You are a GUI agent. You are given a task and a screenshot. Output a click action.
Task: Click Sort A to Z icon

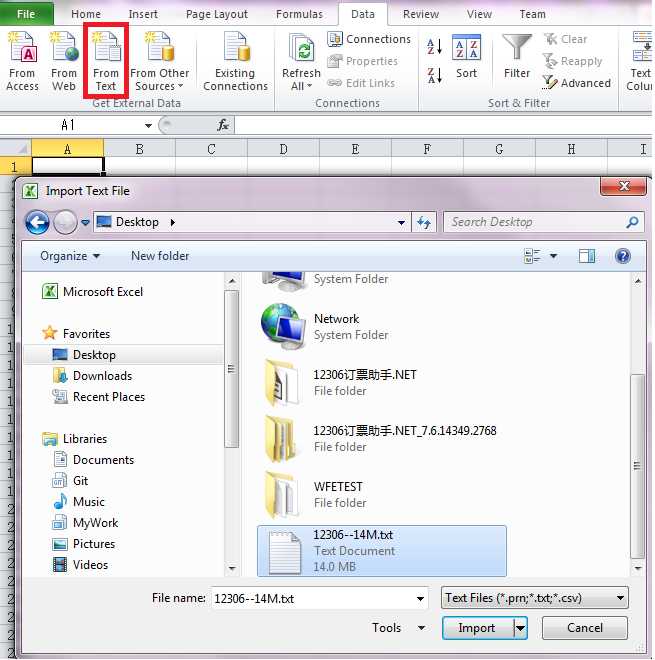pos(434,46)
